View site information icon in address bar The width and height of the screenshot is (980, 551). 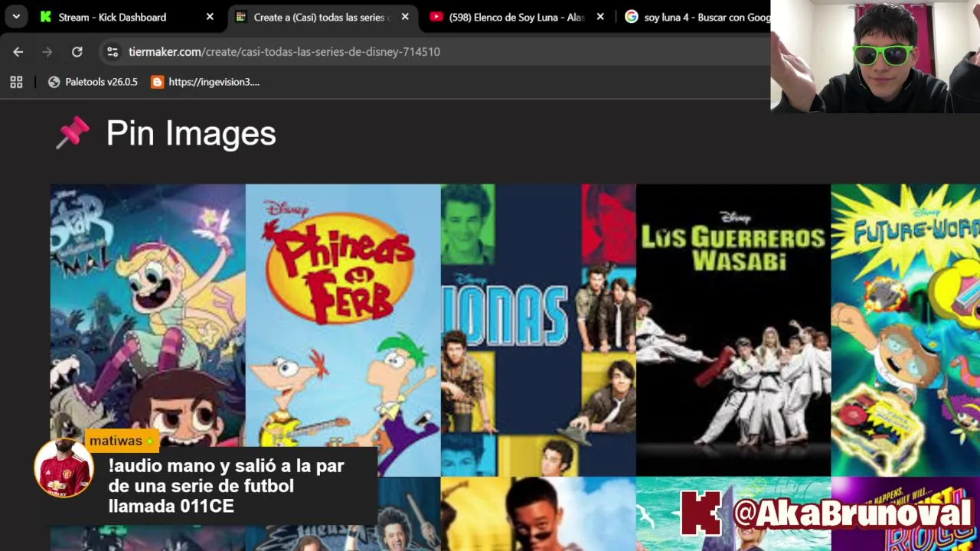113,52
